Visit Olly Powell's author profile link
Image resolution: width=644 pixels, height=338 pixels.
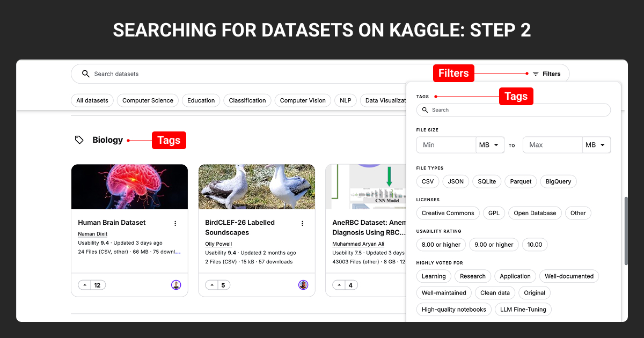[218, 244]
